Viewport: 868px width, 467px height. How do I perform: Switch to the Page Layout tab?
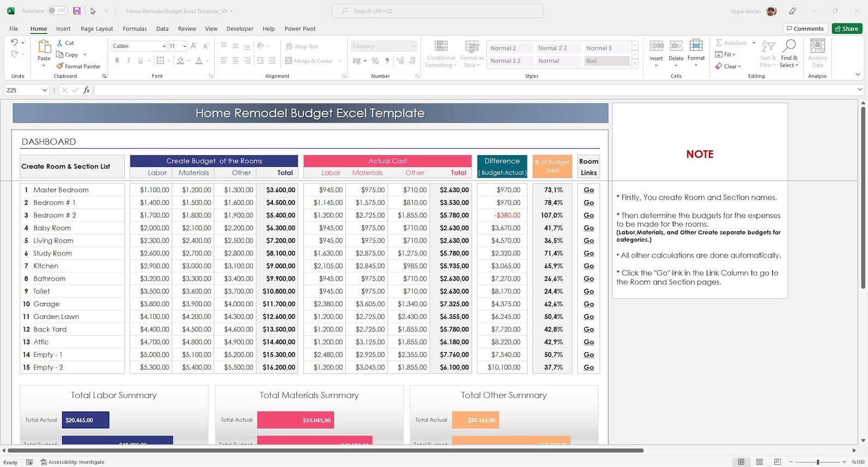[x=97, y=28]
